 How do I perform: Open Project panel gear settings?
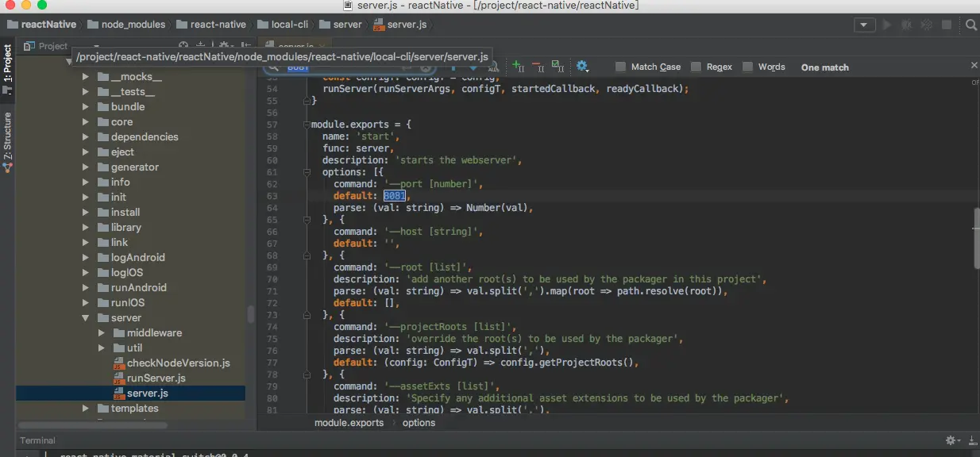tap(224, 46)
